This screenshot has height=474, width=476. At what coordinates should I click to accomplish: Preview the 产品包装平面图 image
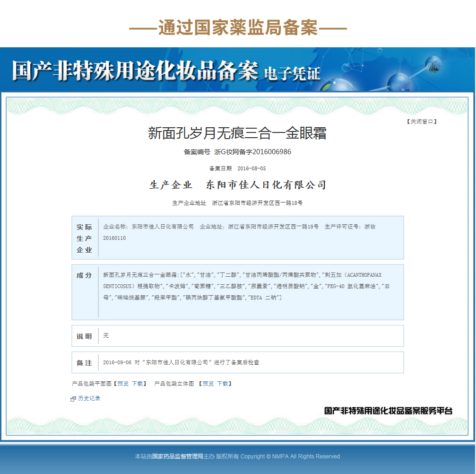(123, 384)
